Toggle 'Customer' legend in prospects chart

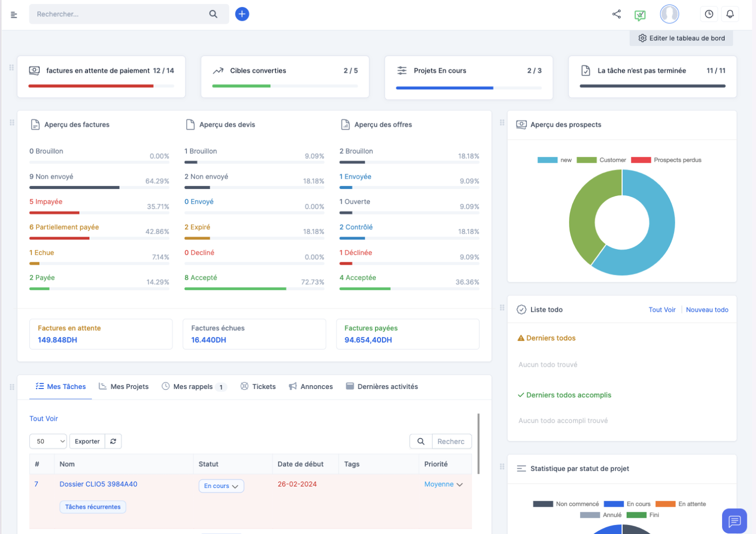pyautogui.click(x=601, y=160)
